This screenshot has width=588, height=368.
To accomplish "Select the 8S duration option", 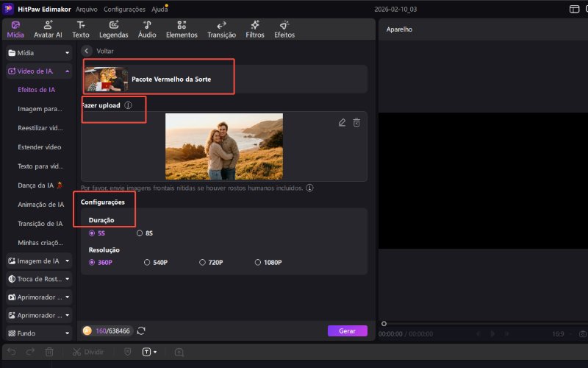I will click(x=145, y=233).
